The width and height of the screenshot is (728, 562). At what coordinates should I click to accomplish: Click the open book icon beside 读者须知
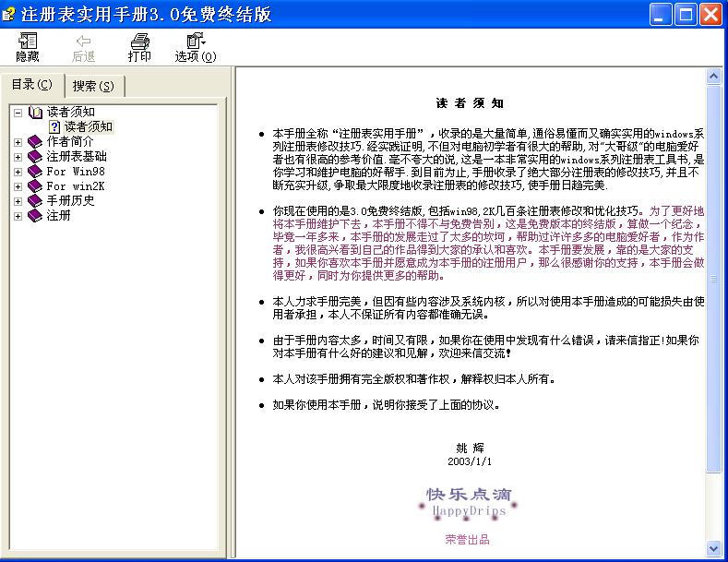[36, 113]
